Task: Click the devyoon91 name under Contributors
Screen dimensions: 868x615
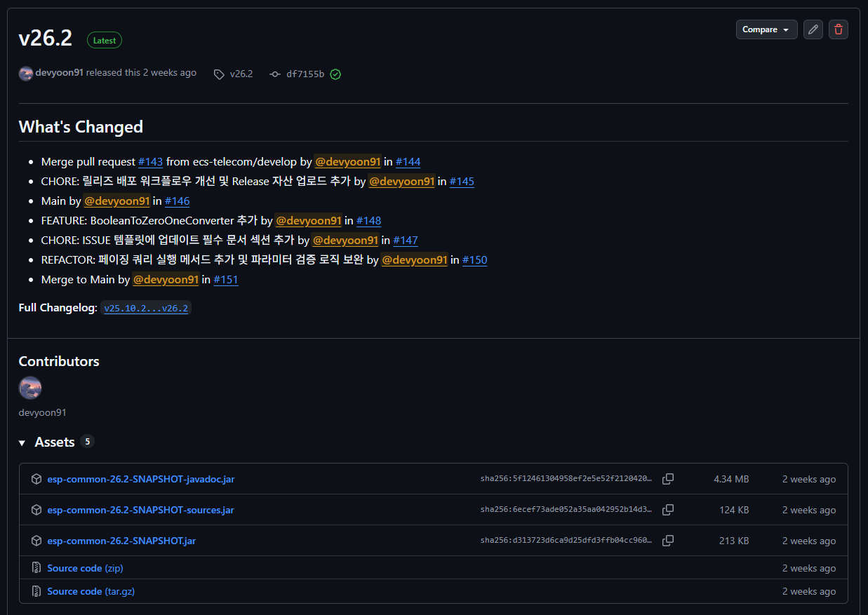Action: click(42, 413)
